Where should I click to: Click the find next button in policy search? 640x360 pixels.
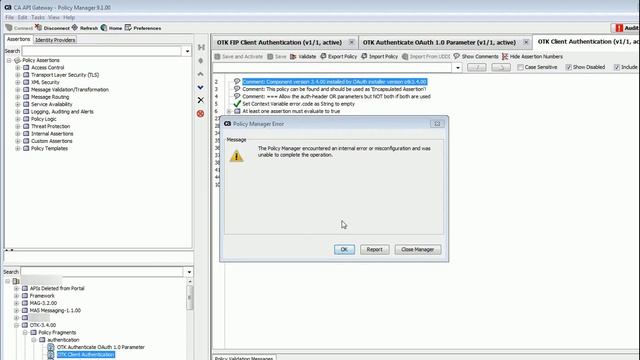[501, 67]
